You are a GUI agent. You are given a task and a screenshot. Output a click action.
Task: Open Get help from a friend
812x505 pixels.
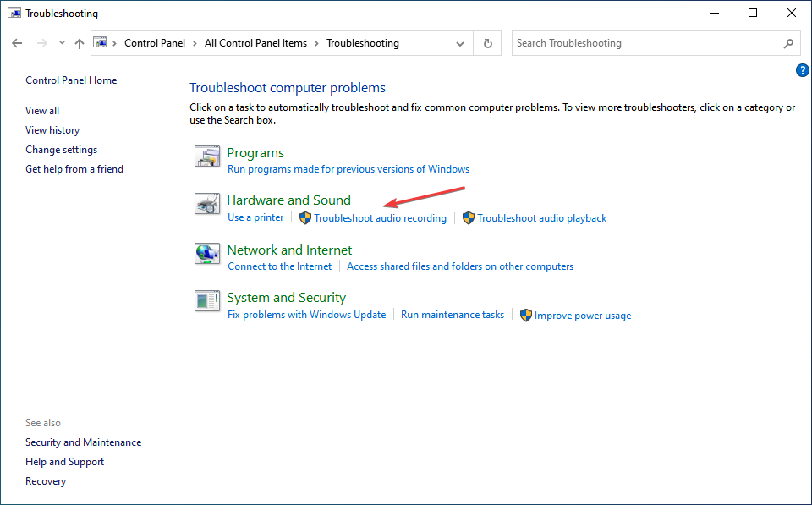[74, 169]
